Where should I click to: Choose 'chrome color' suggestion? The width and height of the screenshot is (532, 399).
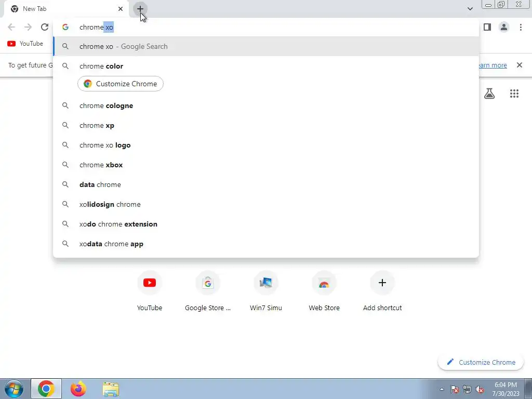pyautogui.click(x=266, y=66)
